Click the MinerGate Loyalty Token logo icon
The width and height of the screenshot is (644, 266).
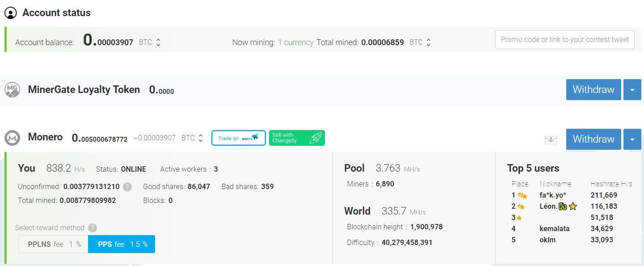click(13, 90)
